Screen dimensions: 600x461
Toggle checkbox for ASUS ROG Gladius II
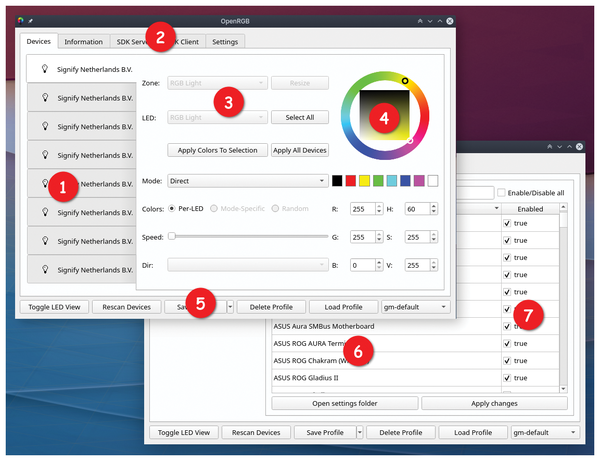coord(507,378)
